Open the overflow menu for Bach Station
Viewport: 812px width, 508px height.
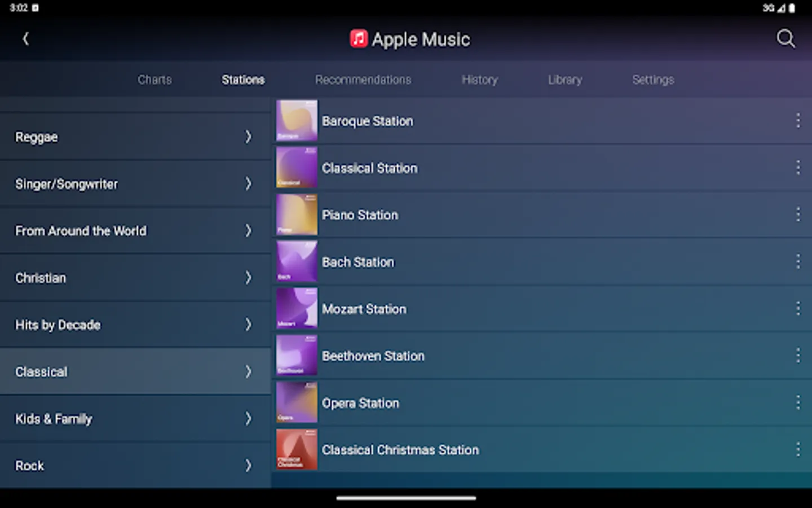pyautogui.click(x=798, y=261)
